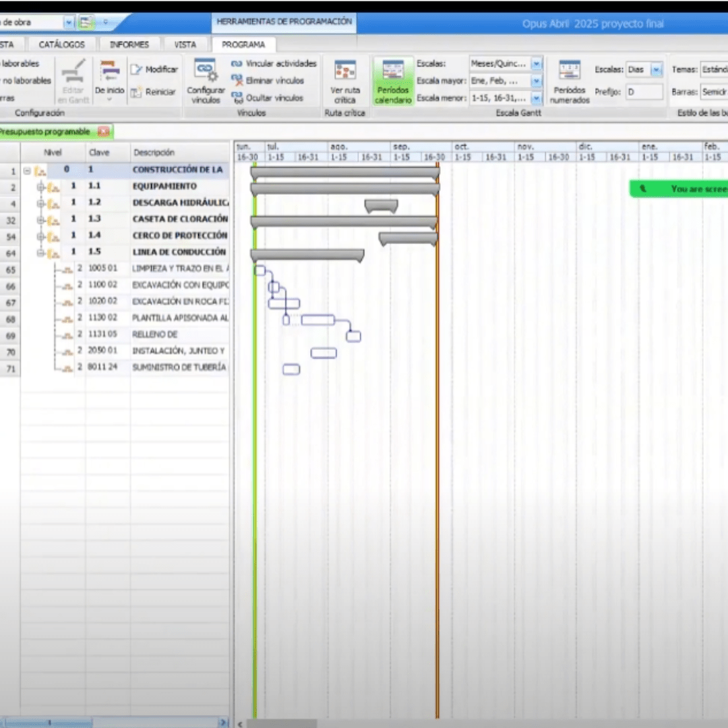The height and width of the screenshot is (728, 728).
Task: Open the Escala mayor dropdown
Action: pyautogui.click(x=537, y=81)
